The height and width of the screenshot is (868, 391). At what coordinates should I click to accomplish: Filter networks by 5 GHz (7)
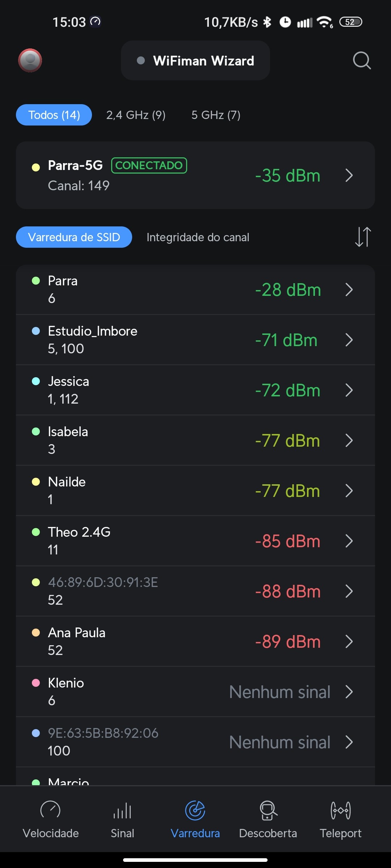pyautogui.click(x=216, y=115)
